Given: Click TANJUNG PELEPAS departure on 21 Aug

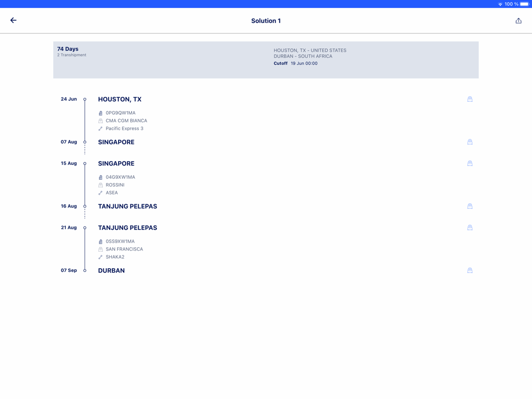Looking at the screenshot, I should coord(128,228).
